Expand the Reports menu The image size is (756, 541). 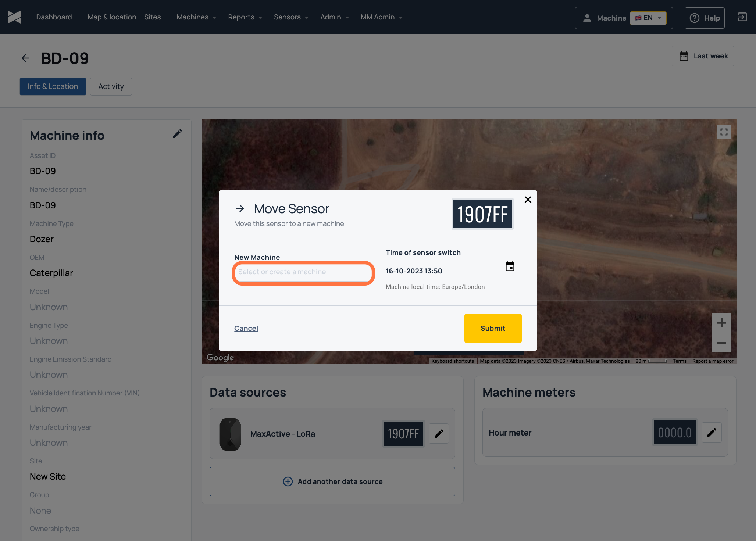[245, 17]
